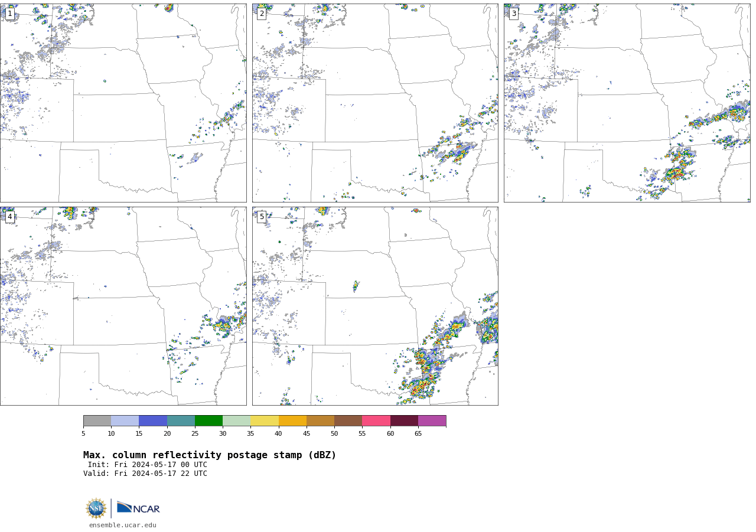The height and width of the screenshot is (532, 756).
Task: Click the NCAR logo
Action: point(138,508)
